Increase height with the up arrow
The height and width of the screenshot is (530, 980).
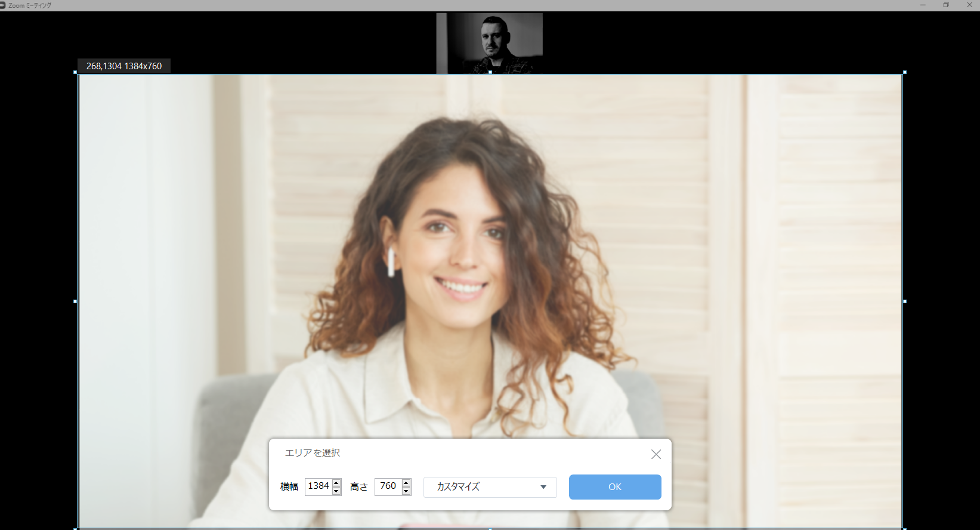pyautogui.click(x=406, y=483)
